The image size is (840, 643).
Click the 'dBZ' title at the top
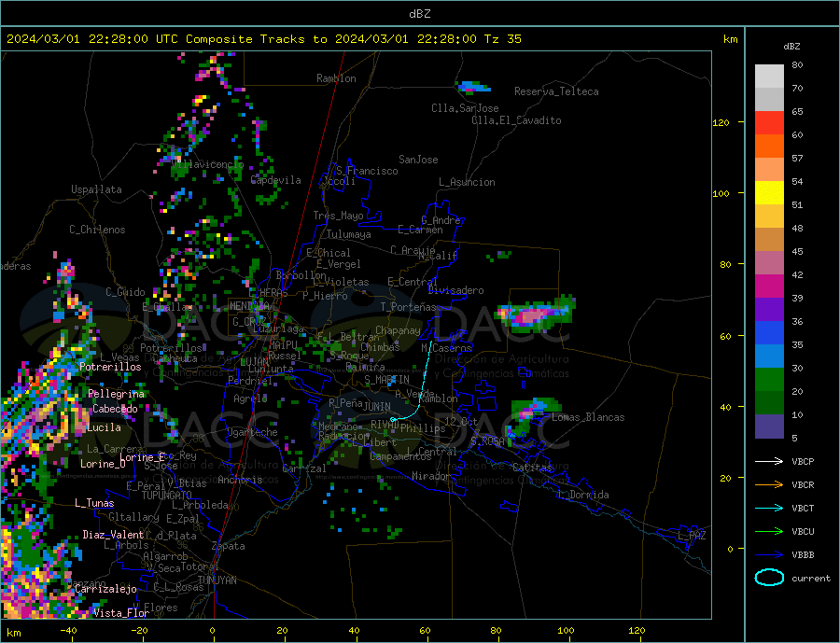pos(419,14)
